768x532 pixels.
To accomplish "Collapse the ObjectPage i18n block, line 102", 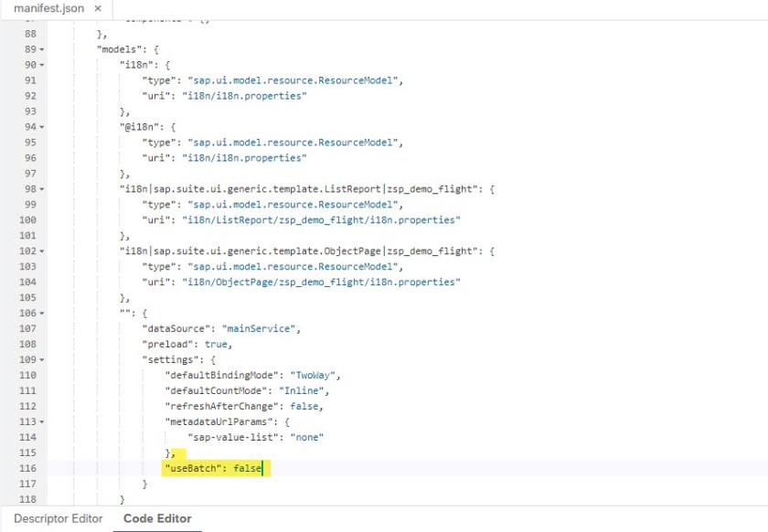I will pyautogui.click(x=42, y=251).
